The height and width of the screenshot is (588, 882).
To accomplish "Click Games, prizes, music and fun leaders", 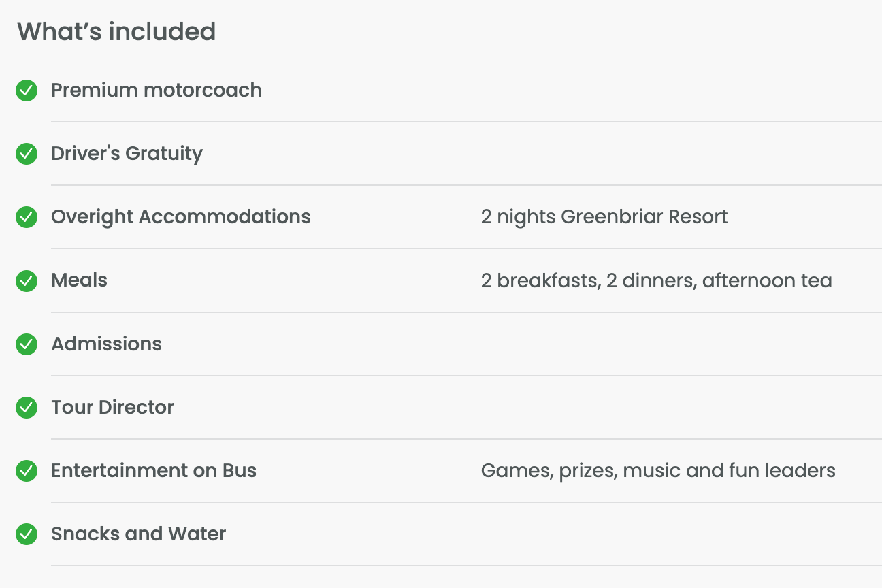I will (x=658, y=471).
